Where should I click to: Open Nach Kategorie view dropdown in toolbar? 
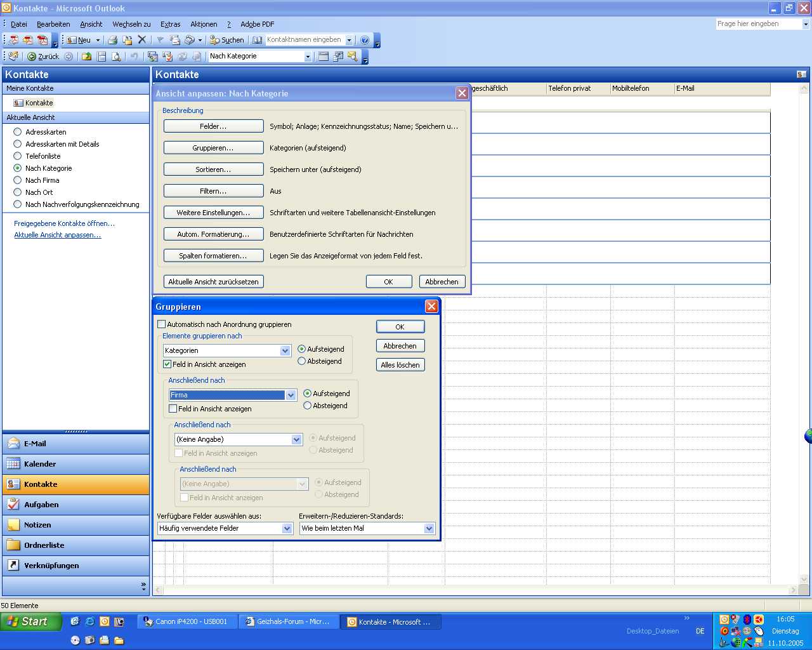click(x=308, y=56)
